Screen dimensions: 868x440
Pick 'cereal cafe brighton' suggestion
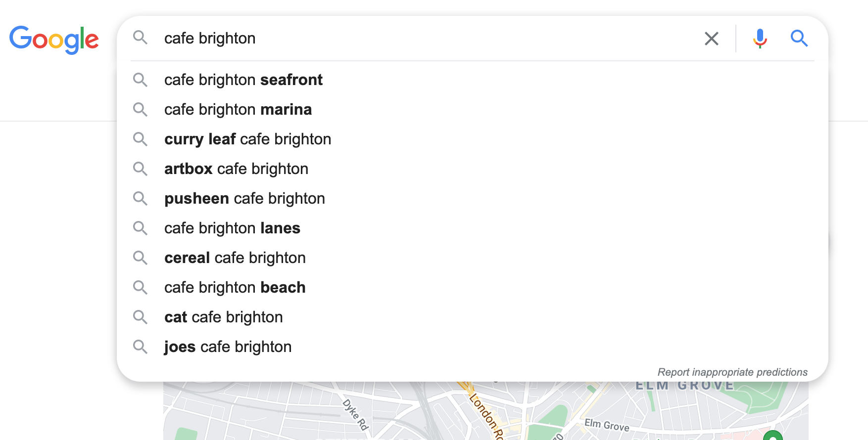(235, 258)
